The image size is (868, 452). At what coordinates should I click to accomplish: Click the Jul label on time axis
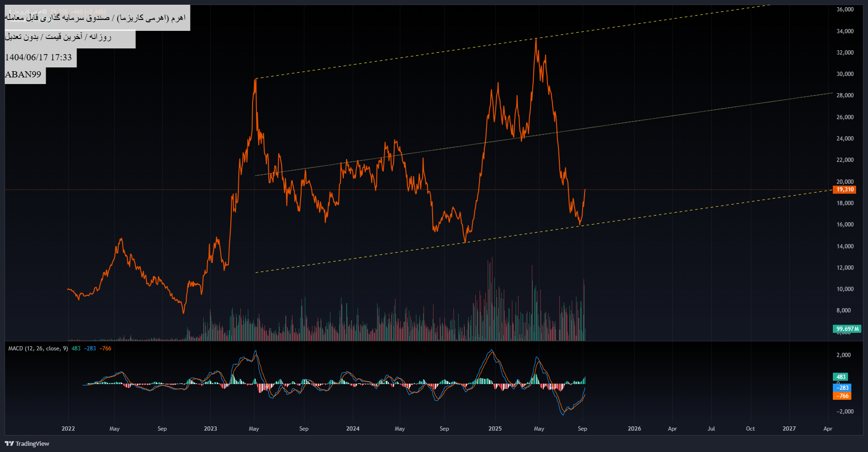[711, 429]
